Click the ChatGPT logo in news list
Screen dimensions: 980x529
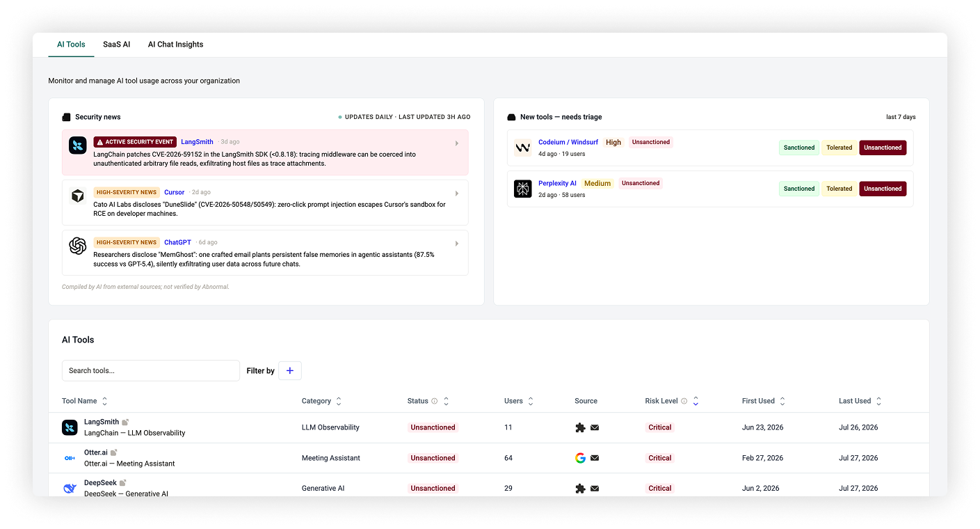coord(77,246)
